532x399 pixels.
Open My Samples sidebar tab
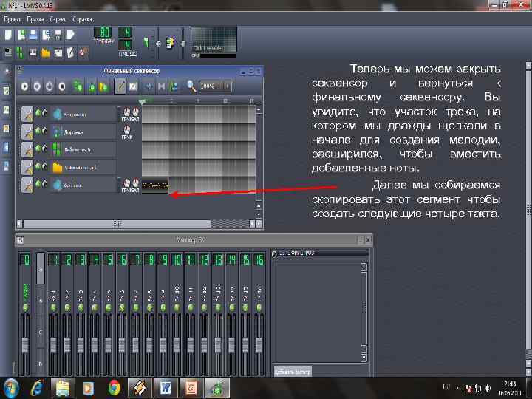point(7,110)
